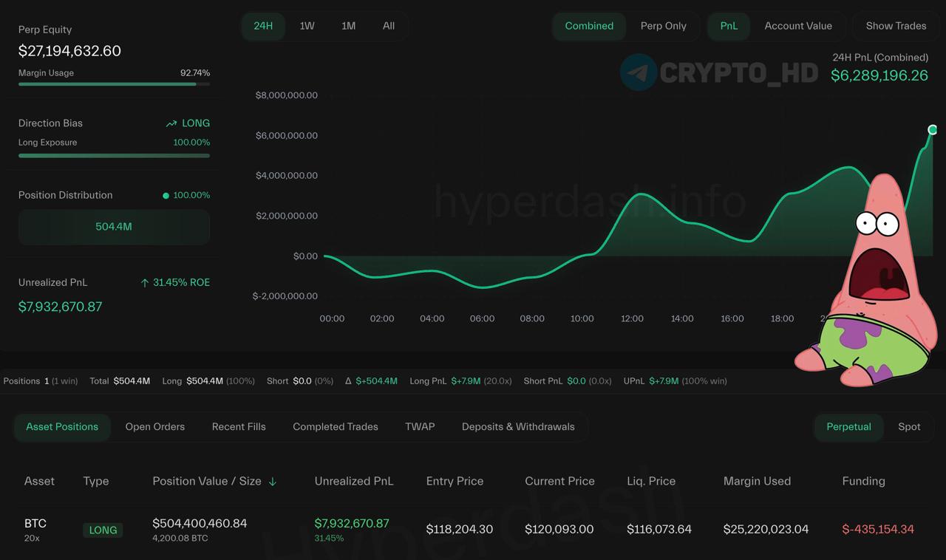The width and height of the screenshot is (946, 560).
Task: Select the PnL chart mode
Action: (729, 26)
